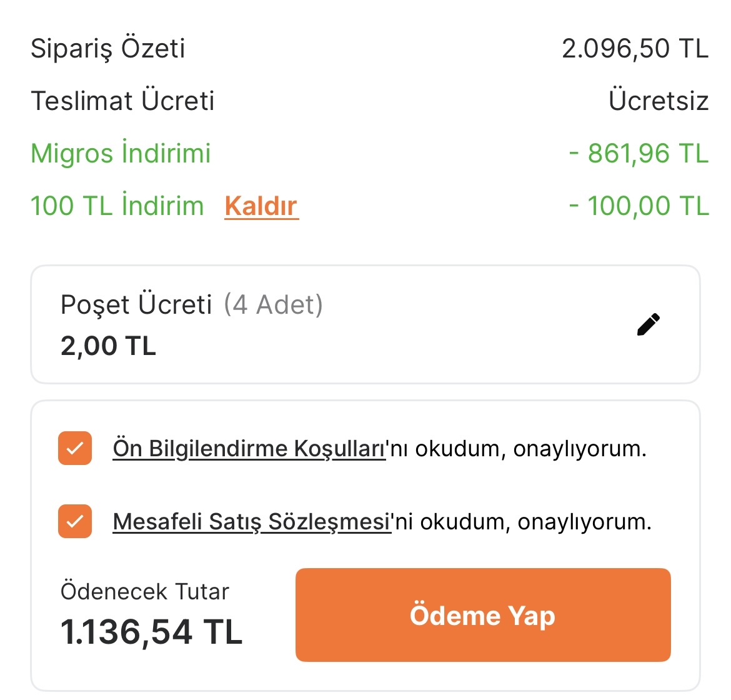The image size is (731, 700).
Task: Click the Ödenecek Tutar label
Action: (144, 591)
